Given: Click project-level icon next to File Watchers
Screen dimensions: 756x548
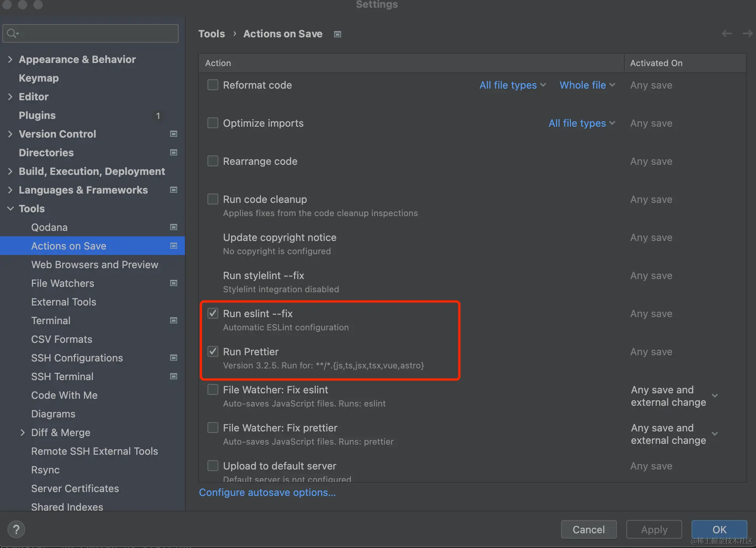Looking at the screenshot, I should (174, 283).
